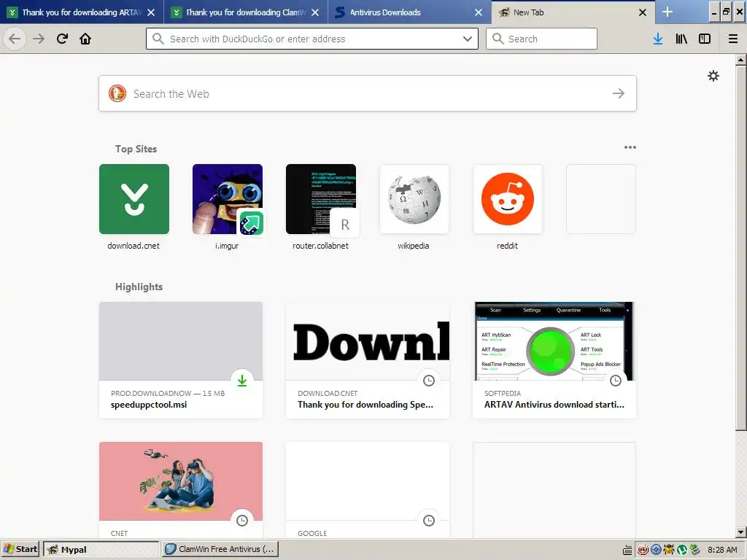Show sidebars via the sidebar icon
Viewport: 747px width, 560px height.
click(705, 39)
